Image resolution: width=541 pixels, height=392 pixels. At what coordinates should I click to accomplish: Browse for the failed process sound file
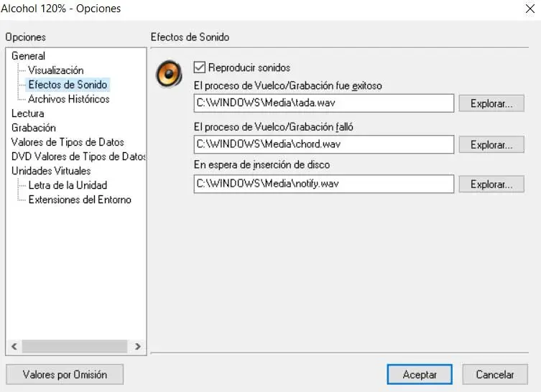pos(491,144)
